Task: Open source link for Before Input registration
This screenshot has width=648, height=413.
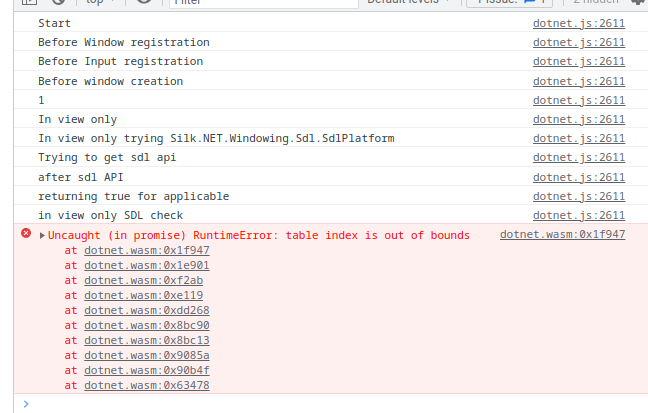Action: [578, 62]
